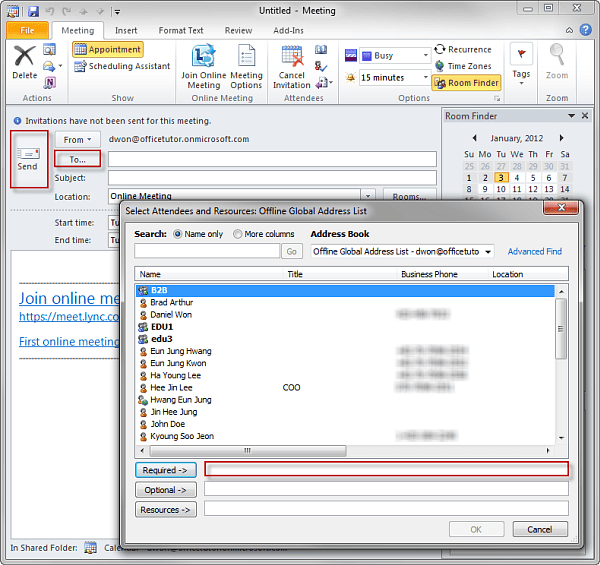
Task: Click the Save icon in quick access toolbar
Action: point(33,11)
